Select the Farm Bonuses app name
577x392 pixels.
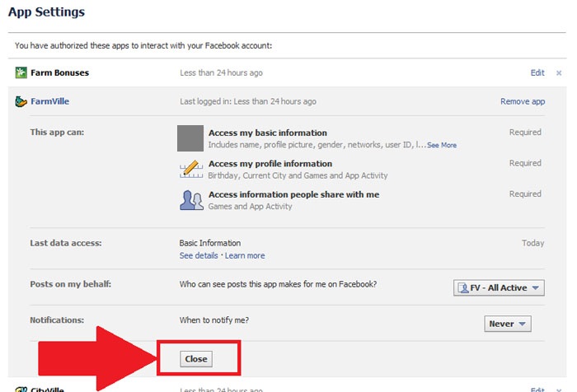pos(59,72)
